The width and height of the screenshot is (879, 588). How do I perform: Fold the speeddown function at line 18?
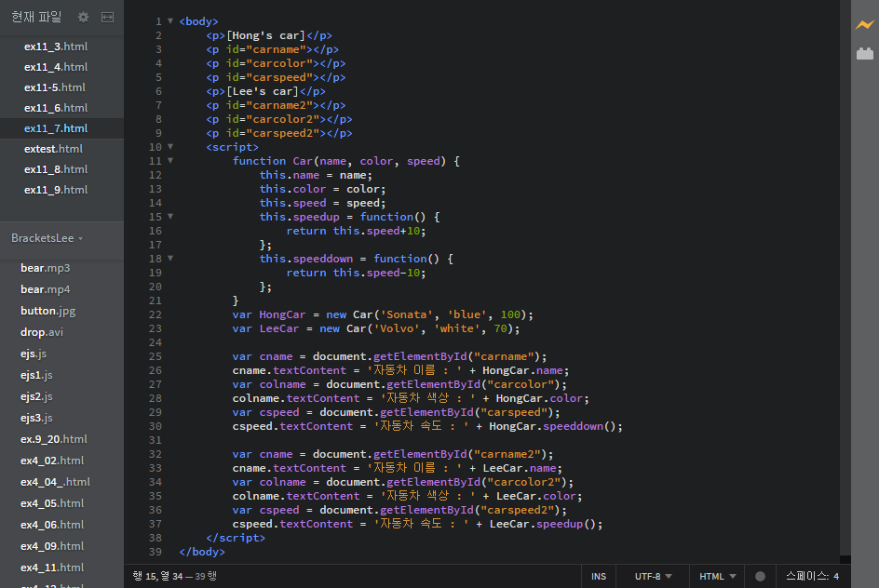pyautogui.click(x=170, y=258)
